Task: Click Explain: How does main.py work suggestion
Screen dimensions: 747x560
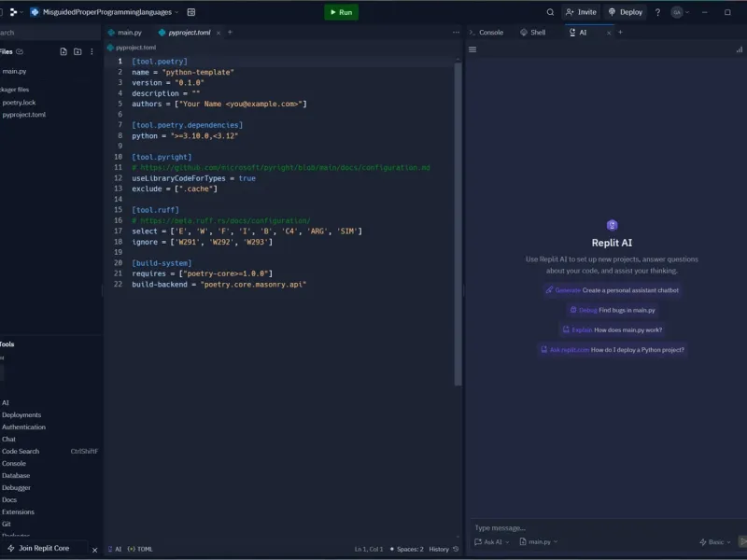Action: tap(613, 329)
